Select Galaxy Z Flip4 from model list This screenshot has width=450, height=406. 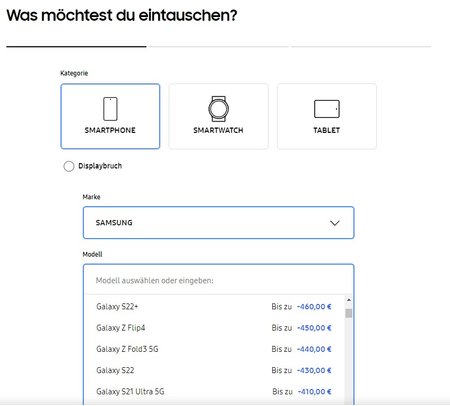[x=214, y=328]
